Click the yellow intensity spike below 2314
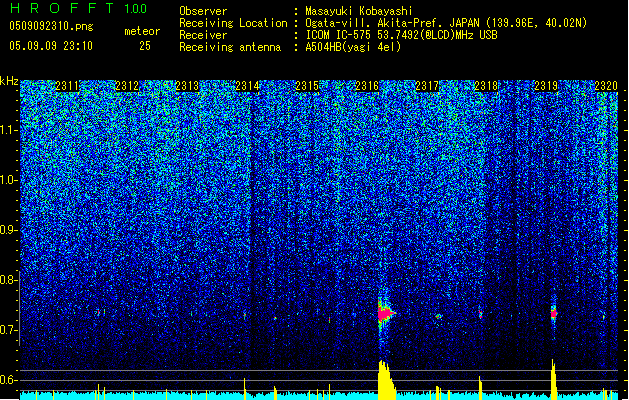629x400 pixels. tap(245, 389)
